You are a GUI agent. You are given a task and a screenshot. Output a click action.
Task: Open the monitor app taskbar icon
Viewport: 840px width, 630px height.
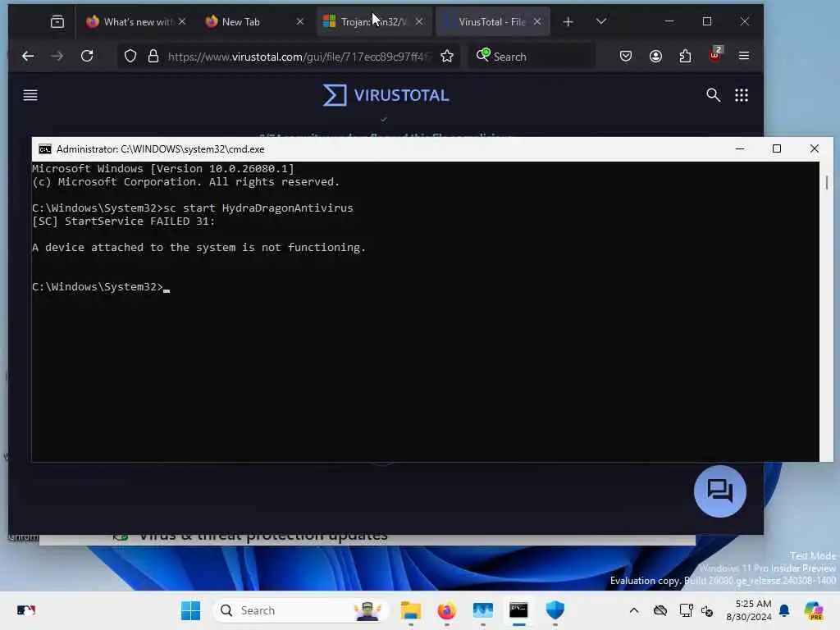pos(482,610)
